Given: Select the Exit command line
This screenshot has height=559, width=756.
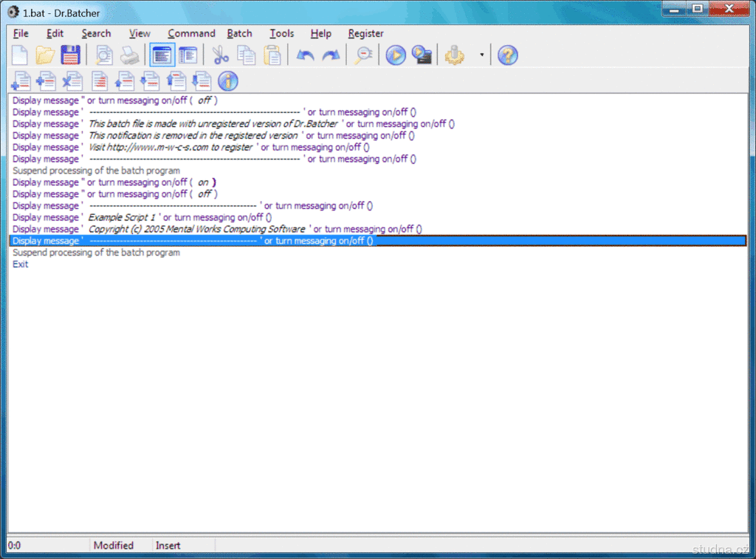Looking at the screenshot, I should coord(21,264).
